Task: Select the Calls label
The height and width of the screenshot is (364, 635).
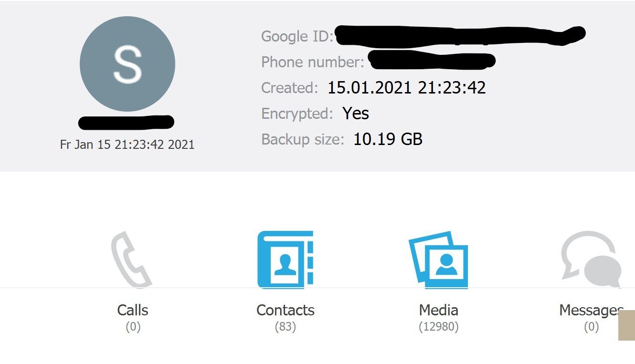Action: point(133,310)
